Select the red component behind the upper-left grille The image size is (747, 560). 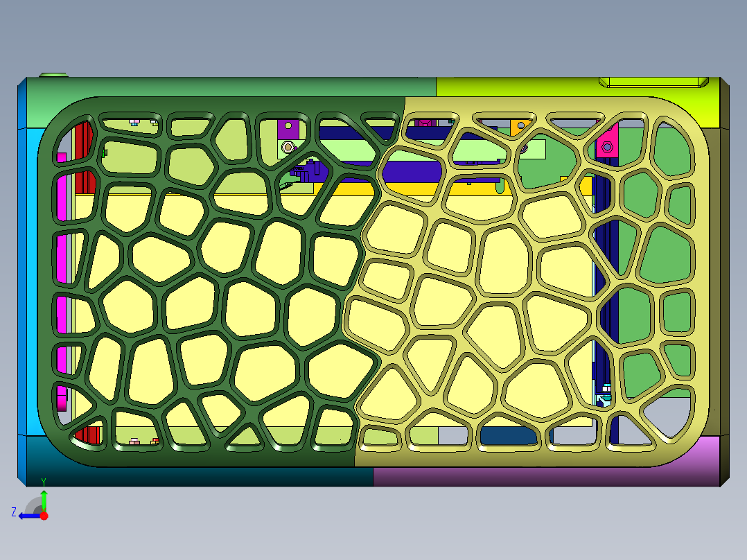[x=85, y=157]
